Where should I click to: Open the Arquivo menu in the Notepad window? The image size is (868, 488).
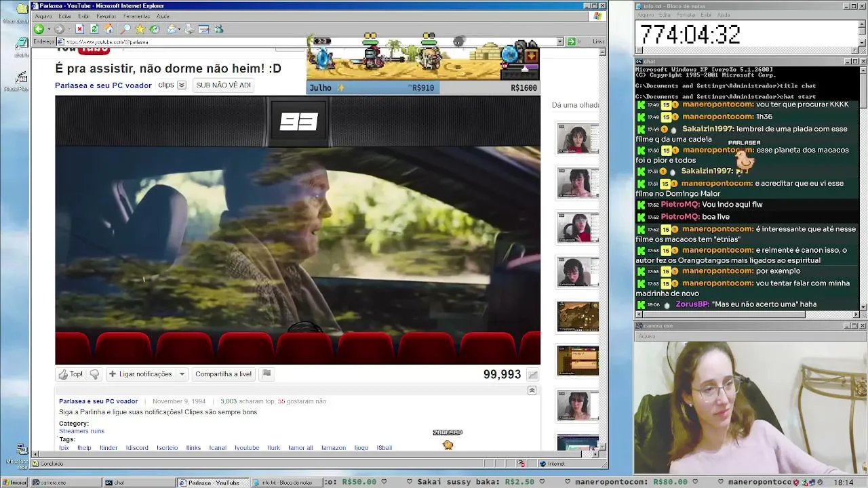pos(645,15)
